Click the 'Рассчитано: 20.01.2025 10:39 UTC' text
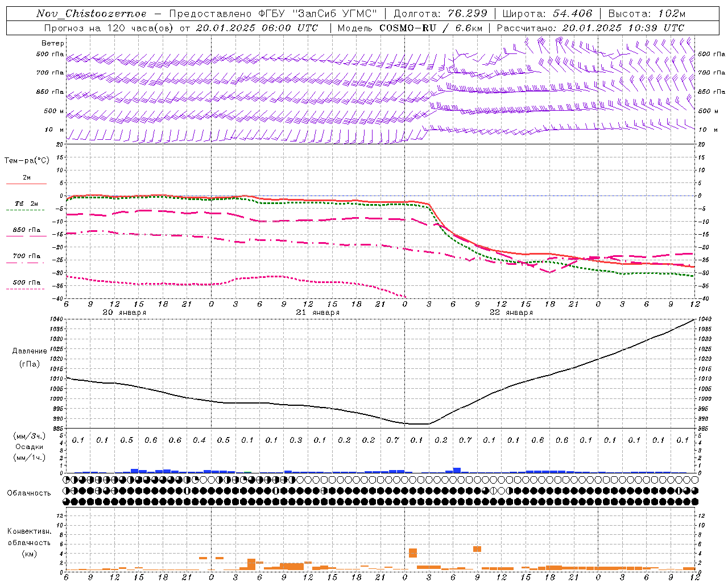The width and height of the screenshot is (728, 582). pos(590,28)
